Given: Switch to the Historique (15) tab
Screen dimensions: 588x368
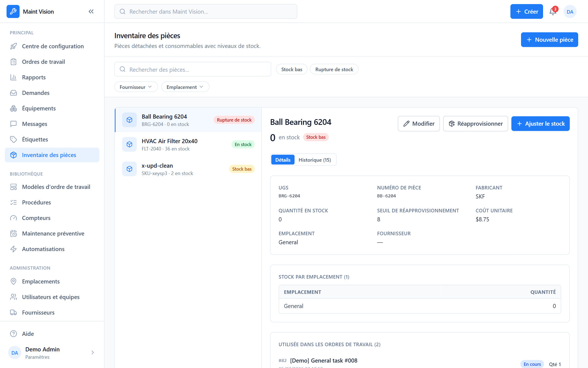Looking at the screenshot, I should click(x=315, y=160).
